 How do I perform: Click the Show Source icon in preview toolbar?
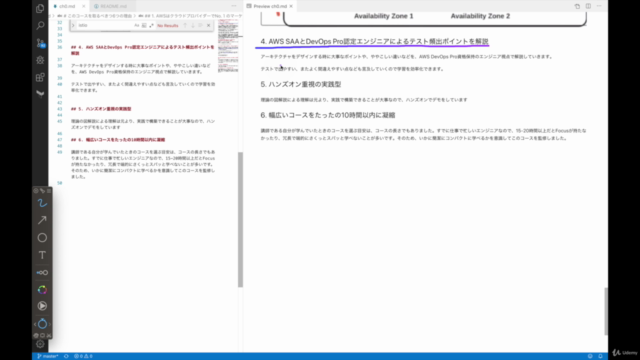tap(577, 6)
